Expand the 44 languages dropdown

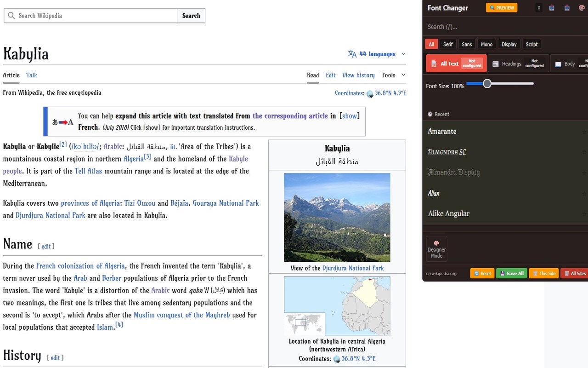(377, 54)
